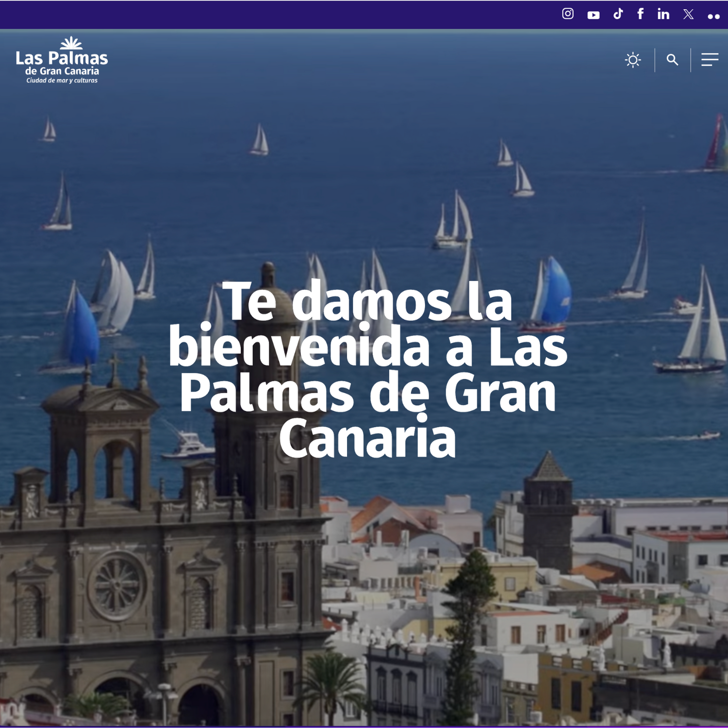Toggle the sun light/dark theme icon
Viewport: 728px width, 728px height.
point(633,60)
